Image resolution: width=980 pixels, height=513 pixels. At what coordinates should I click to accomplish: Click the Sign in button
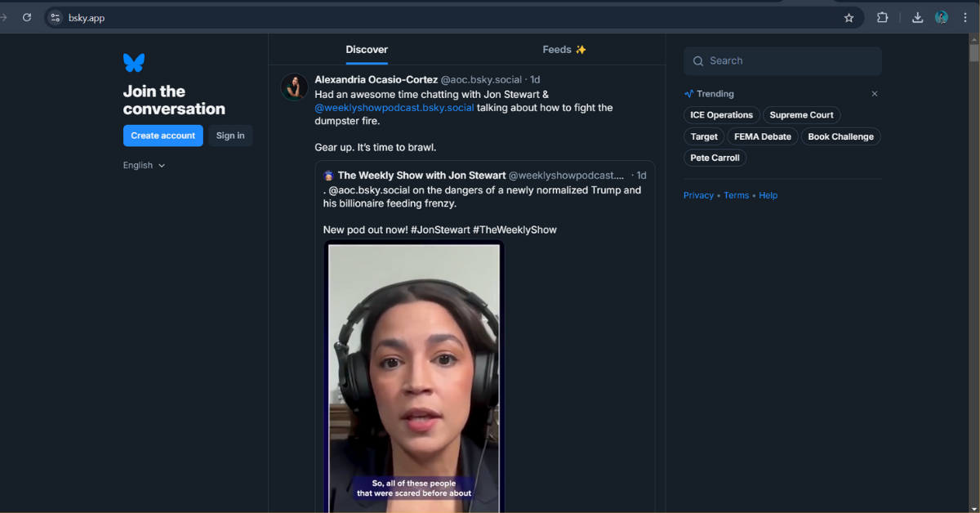click(230, 136)
